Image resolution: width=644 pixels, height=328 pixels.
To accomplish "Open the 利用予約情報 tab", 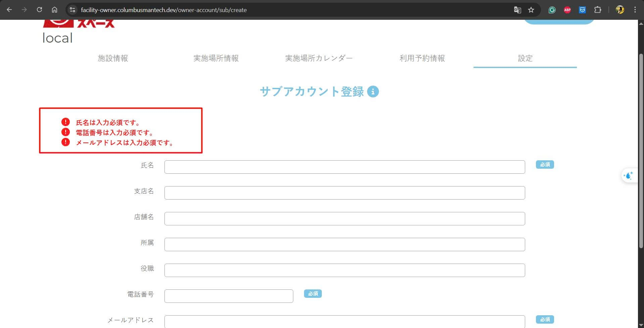I will click(x=422, y=58).
